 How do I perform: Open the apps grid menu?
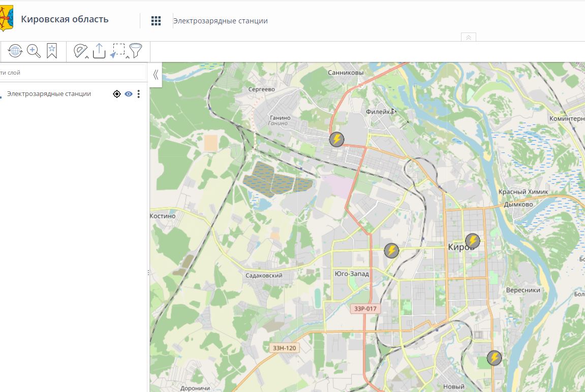[x=156, y=21]
